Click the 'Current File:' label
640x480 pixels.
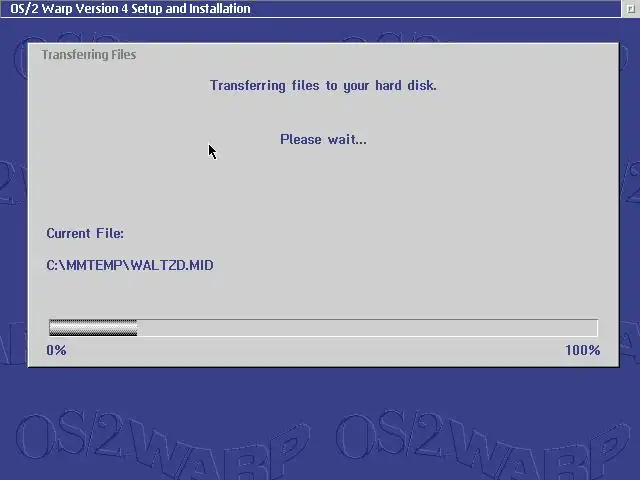[85, 233]
